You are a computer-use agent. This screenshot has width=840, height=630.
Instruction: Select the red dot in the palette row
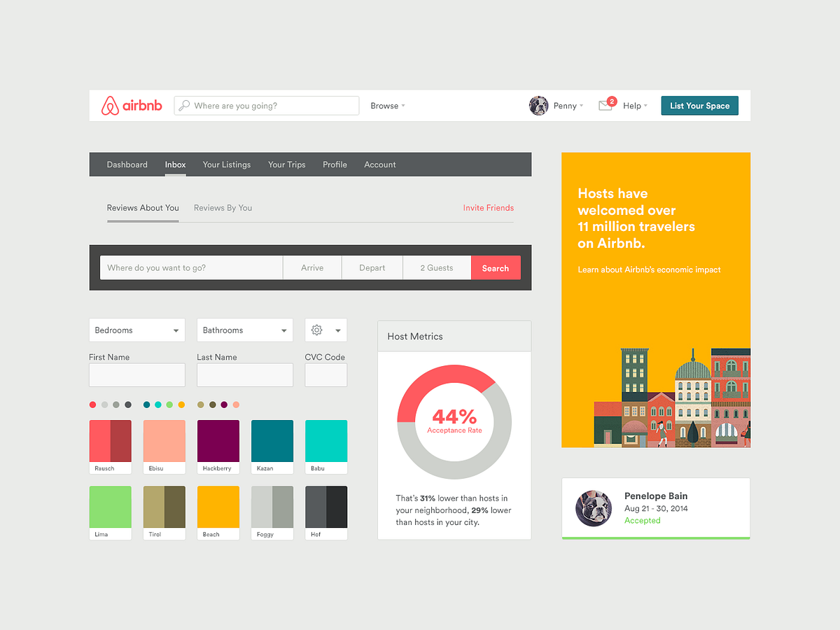pos(92,405)
